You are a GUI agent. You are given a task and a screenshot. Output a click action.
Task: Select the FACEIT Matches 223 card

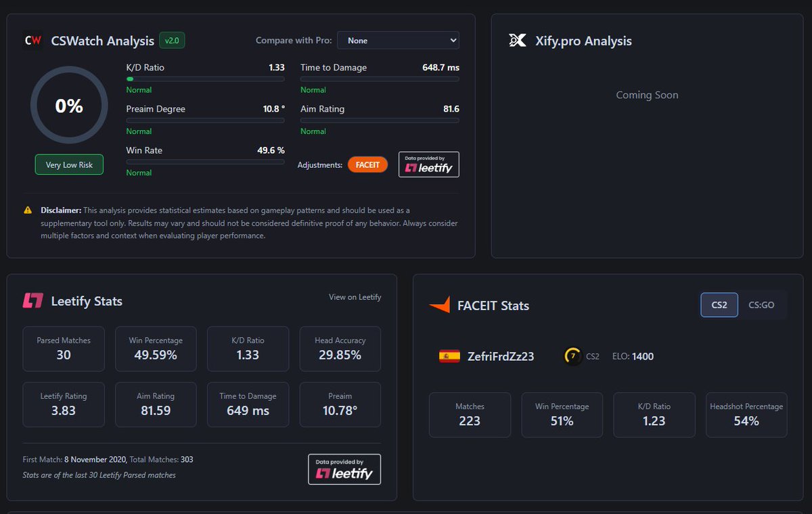point(470,414)
